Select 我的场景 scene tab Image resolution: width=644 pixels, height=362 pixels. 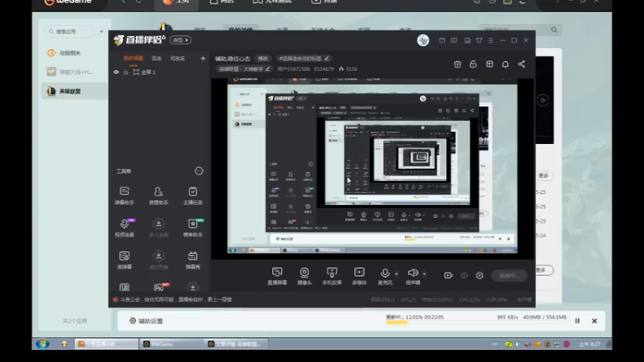pos(133,58)
